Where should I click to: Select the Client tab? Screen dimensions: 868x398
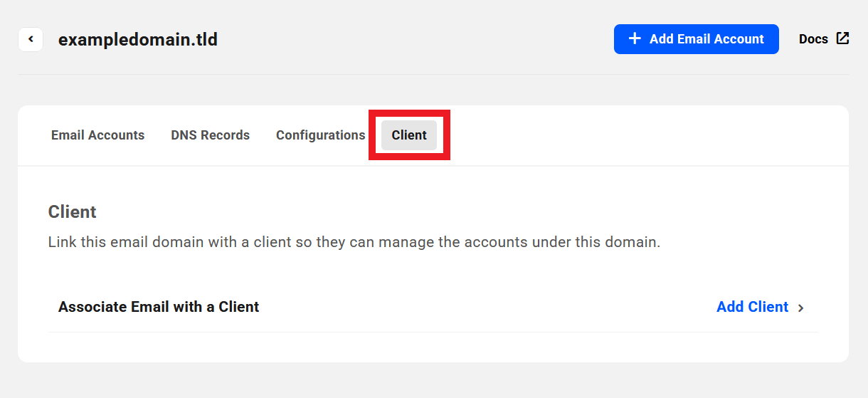click(x=409, y=135)
